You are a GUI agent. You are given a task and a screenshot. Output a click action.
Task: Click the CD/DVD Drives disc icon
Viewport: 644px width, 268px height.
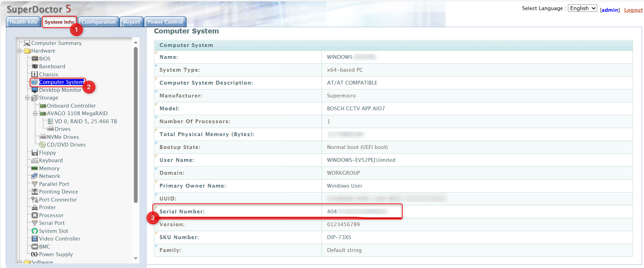point(42,145)
